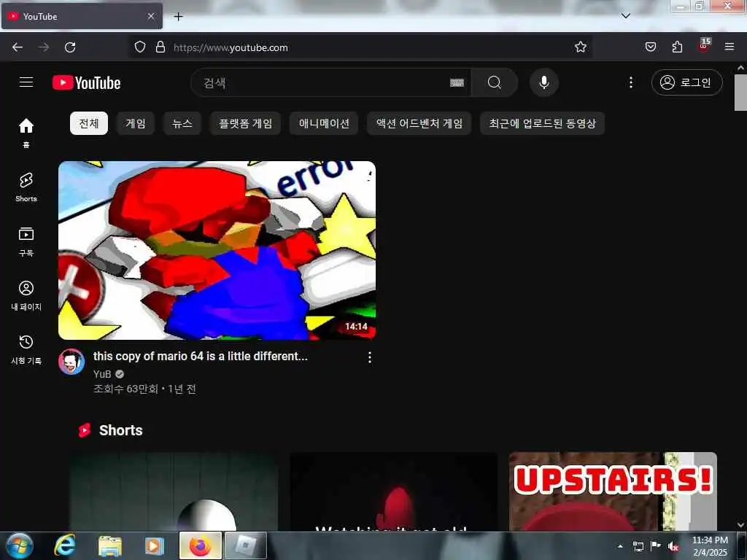Show hidden system tray icons arrow
Screen dimensions: 747x560
(620, 546)
